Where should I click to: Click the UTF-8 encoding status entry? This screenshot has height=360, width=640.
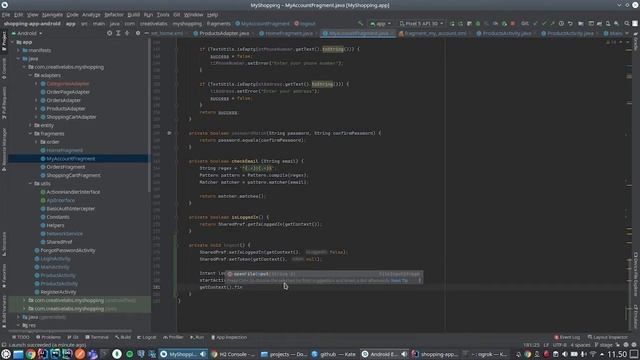click(559, 345)
